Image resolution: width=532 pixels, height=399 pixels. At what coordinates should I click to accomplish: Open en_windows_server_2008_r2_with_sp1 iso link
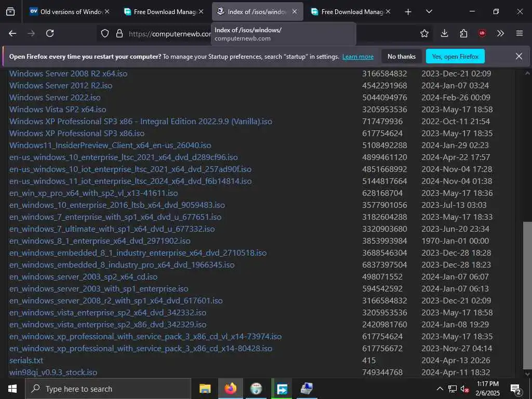[x=116, y=301]
